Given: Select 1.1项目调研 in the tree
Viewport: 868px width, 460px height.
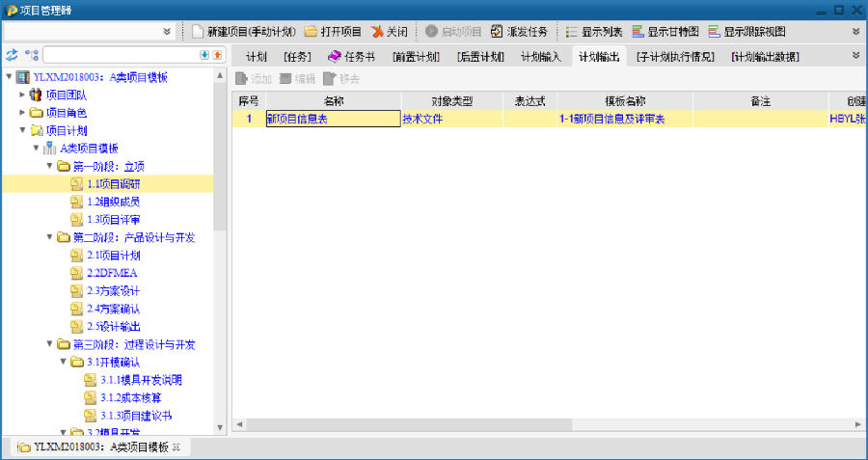Looking at the screenshot, I should pos(114,184).
